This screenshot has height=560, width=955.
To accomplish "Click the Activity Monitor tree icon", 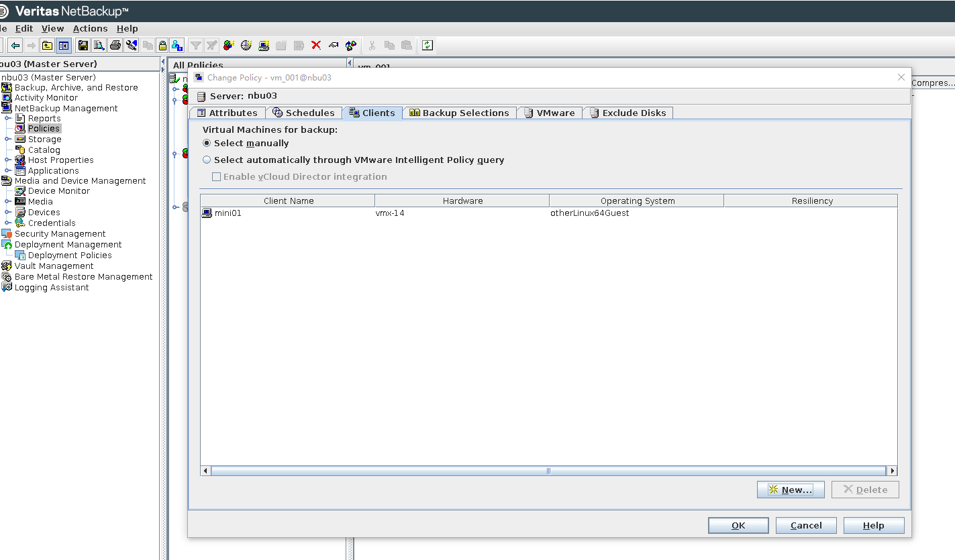I will [7, 98].
